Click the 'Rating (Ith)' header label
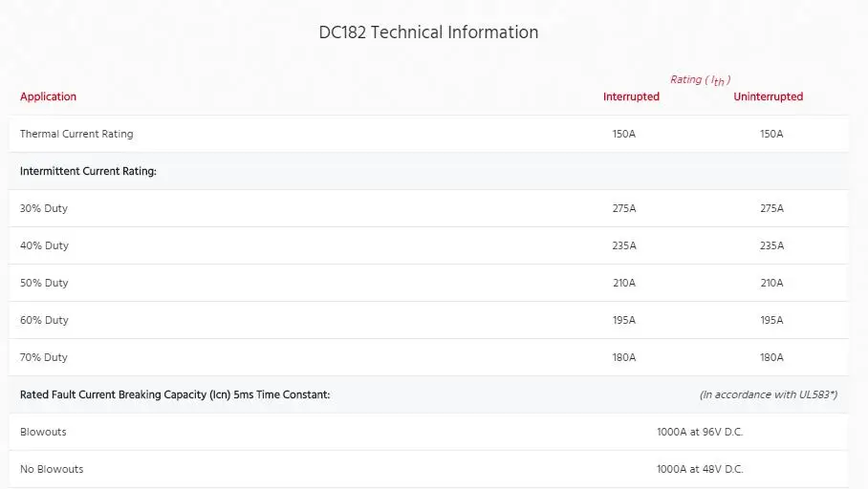Viewport: 868px width, 489px height. tap(701, 80)
